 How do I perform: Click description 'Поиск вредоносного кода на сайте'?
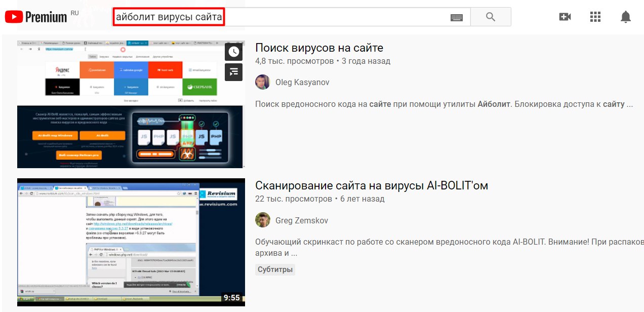click(x=444, y=105)
